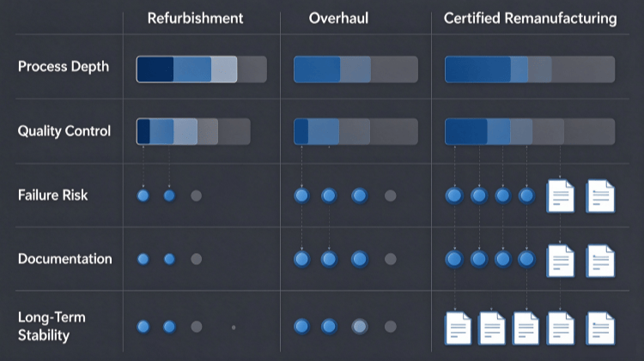Click second blue dot in Refurbishment Failure Risk
This screenshot has width=644, height=361.
coord(169,196)
